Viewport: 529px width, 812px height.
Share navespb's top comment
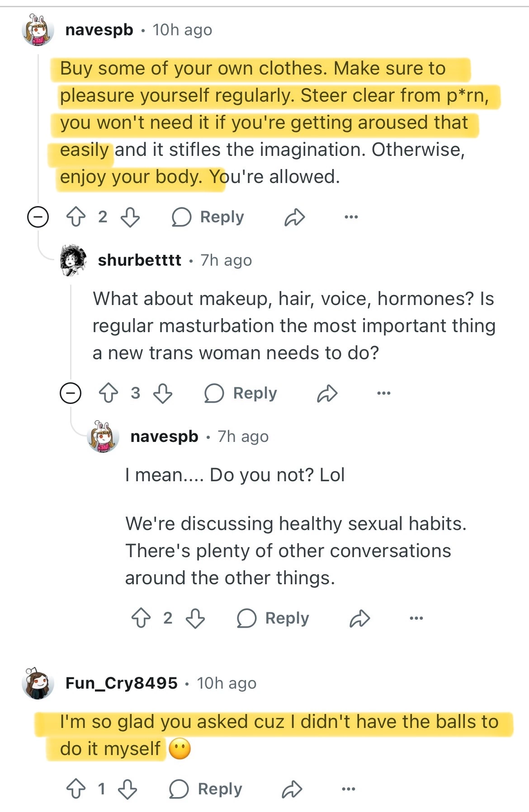click(x=295, y=217)
